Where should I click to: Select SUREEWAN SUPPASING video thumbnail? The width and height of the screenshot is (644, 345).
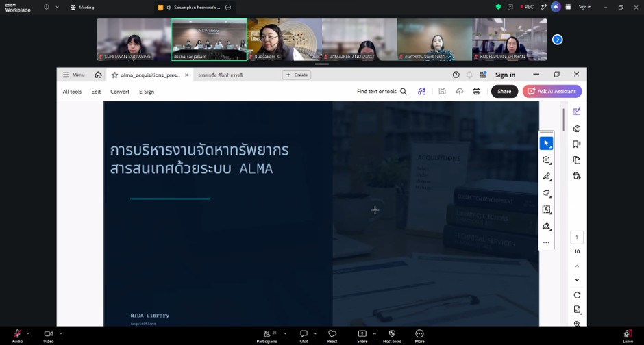click(134, 40)
